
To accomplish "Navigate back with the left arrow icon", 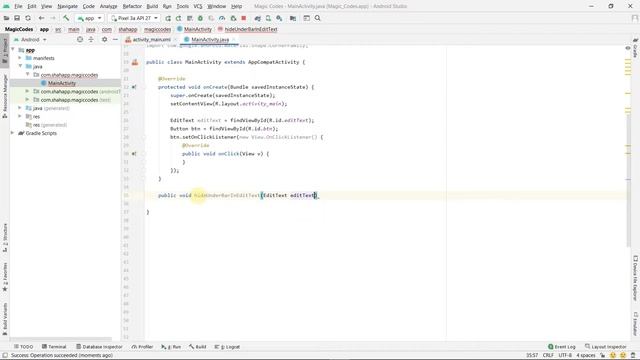I will coord(41,18).
